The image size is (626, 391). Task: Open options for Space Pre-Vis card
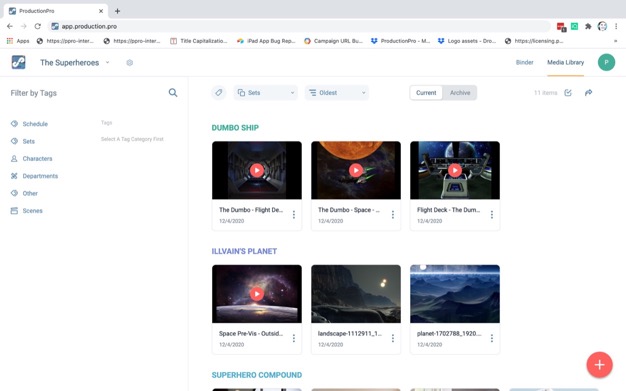[x=294, y=338]
